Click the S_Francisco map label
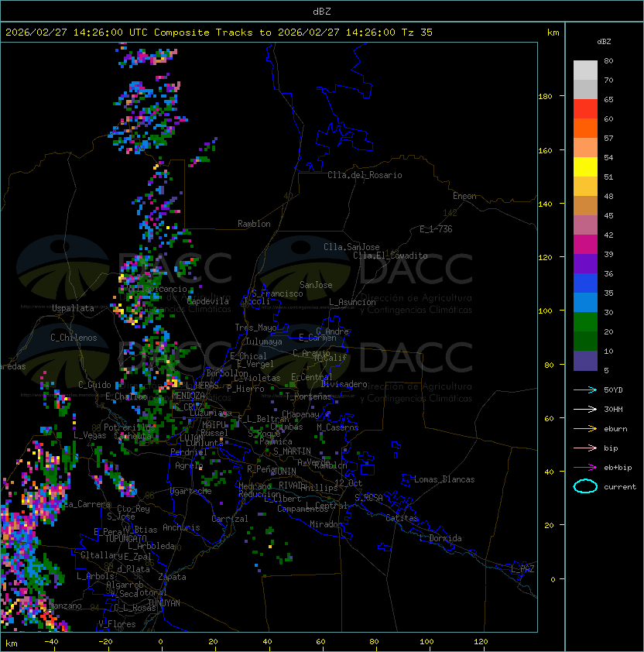Viewport: 644px width, 652px height. point(277,293)
